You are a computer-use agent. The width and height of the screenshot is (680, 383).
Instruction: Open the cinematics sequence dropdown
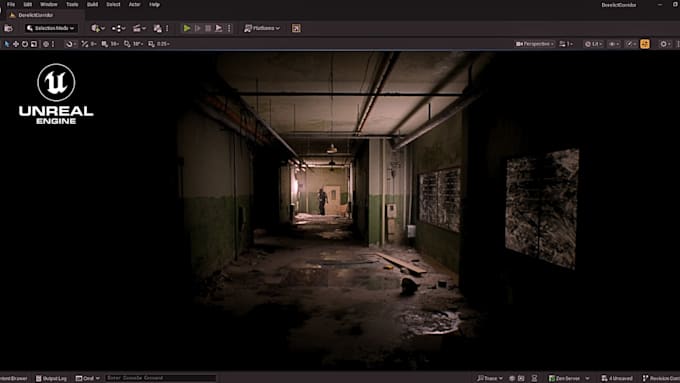[139, 28]
